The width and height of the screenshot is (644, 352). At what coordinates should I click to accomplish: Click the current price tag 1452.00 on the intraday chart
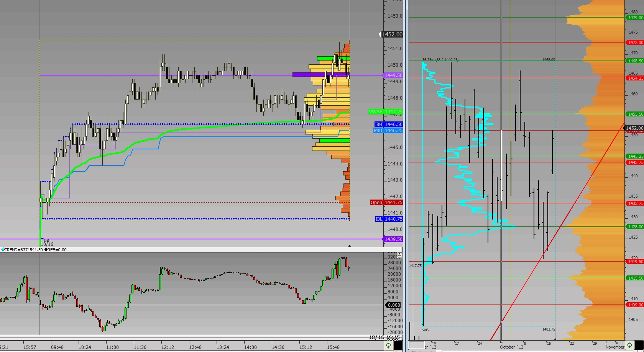click(x=391, y=34)
